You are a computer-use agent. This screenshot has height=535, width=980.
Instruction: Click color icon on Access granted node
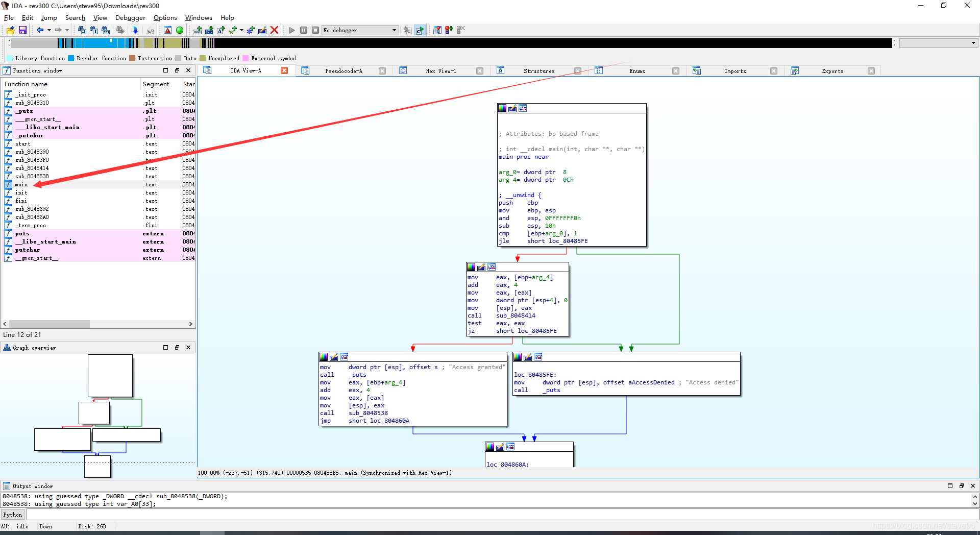324,357
